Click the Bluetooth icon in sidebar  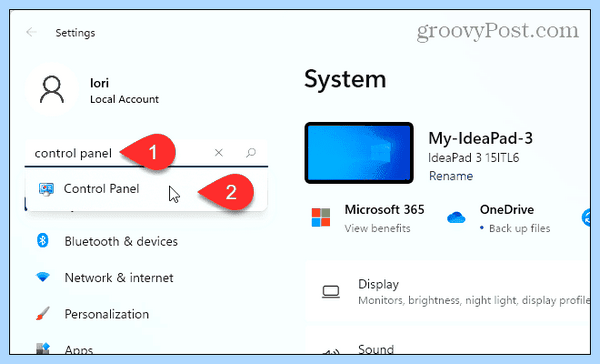coord(42,241)
